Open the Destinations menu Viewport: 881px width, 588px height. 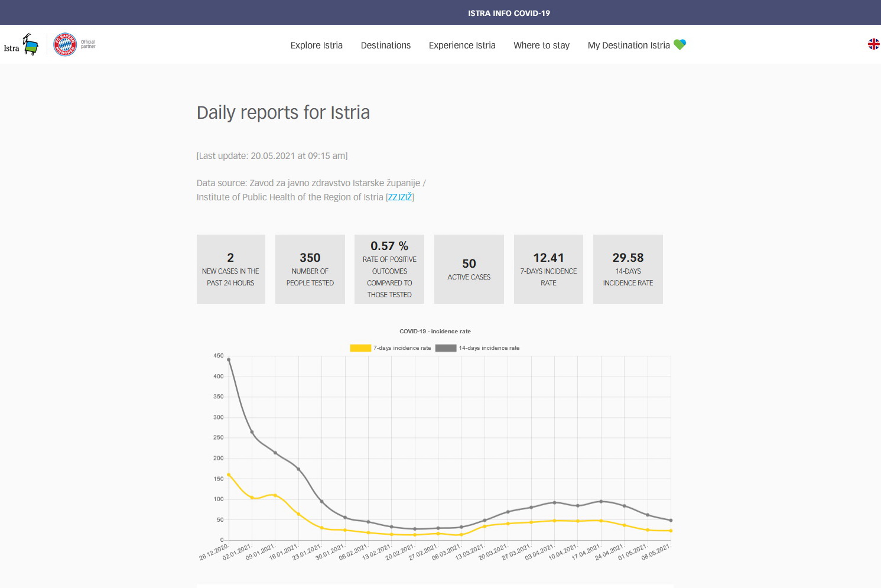click(386, 46)
